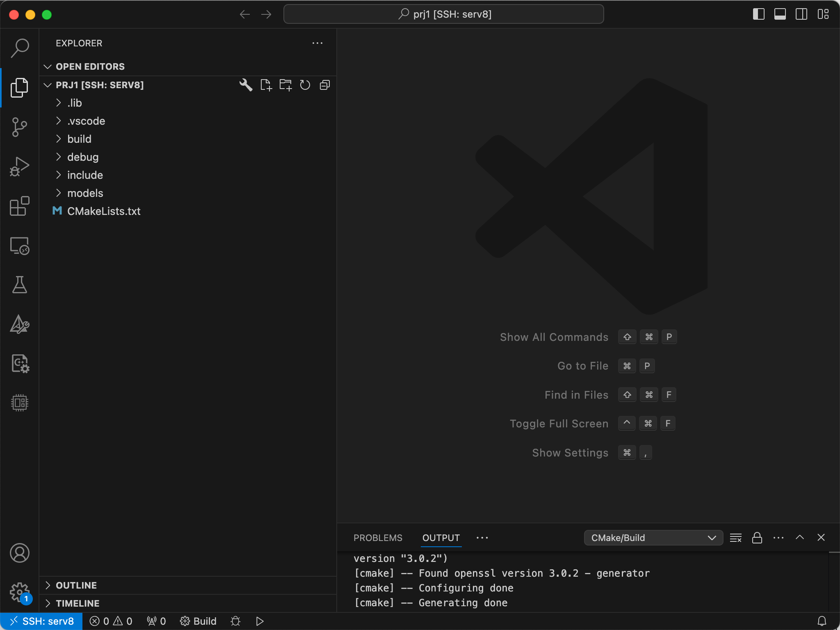Create a new file in PRJ1
840x630 pixels.
point(266,85)
